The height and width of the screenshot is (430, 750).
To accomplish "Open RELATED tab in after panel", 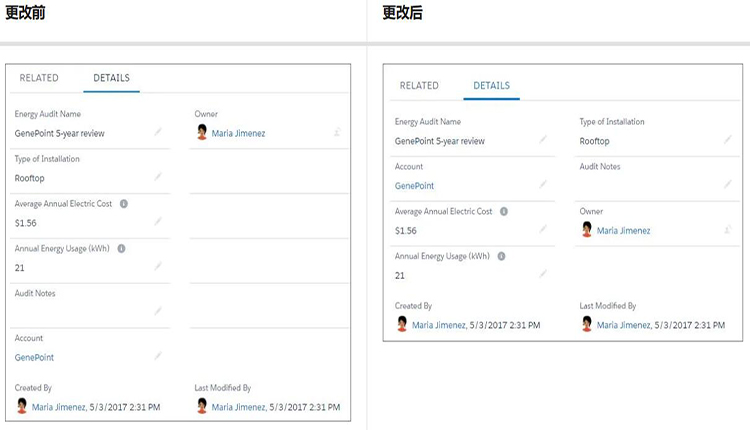I will point(419,86).
